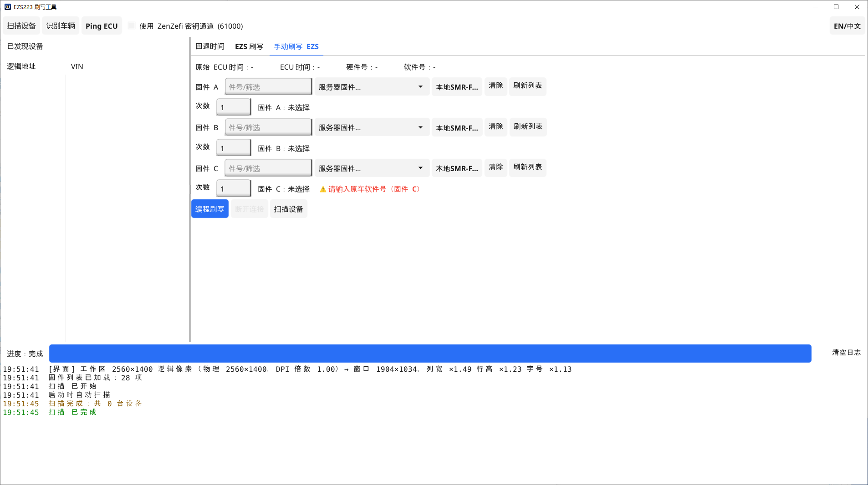Open the 固件 B 服务器固件 dropdown
Image resolution: width=868 pixels, height=485 pixels.
tap(372, 127)
